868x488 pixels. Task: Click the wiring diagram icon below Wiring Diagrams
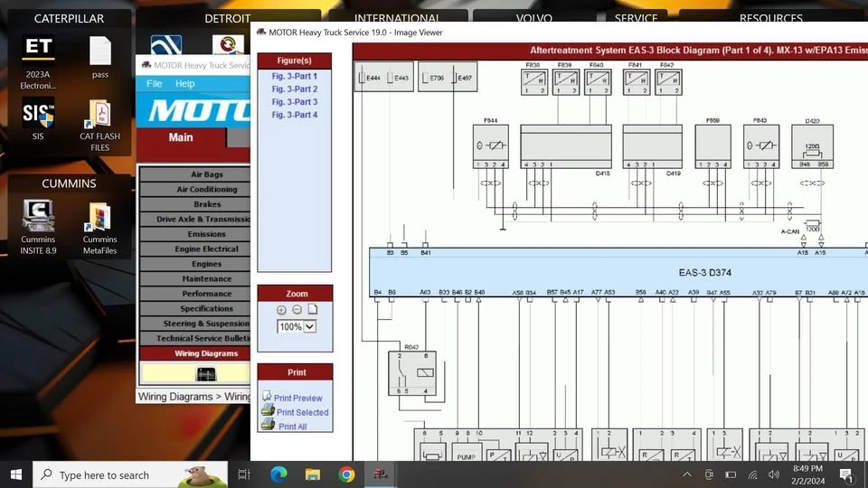[x=206, y=374]
